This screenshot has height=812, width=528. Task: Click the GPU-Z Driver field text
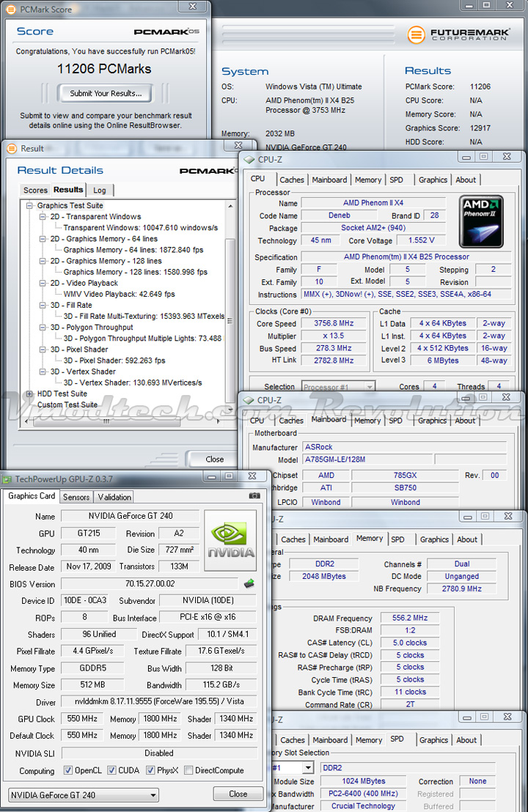pyautogui.click(x=159, y=701)
